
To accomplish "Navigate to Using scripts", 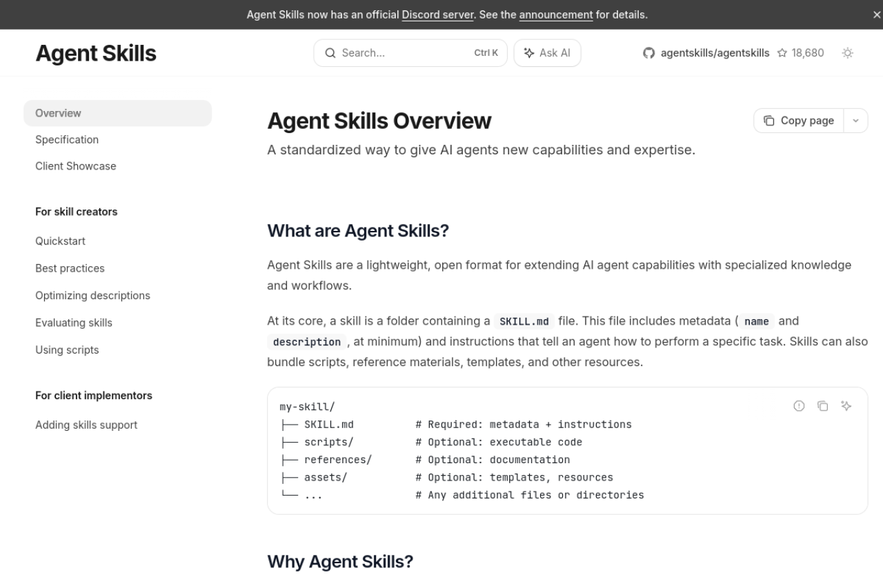I will pos(67,349).
